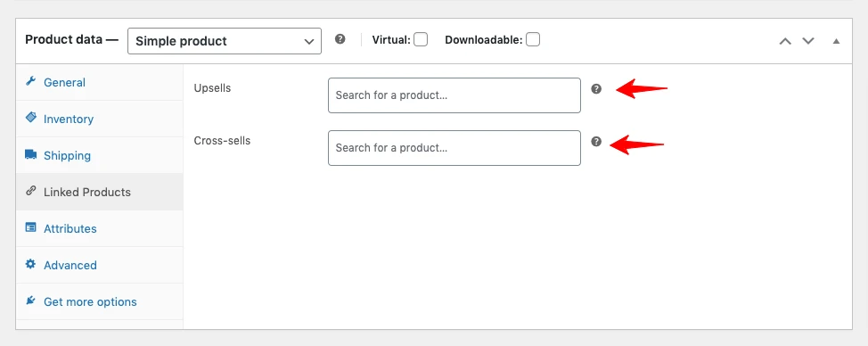Open the product type dropdown
The width and height of the screenshot is (868, 346).
coord(225,41)
